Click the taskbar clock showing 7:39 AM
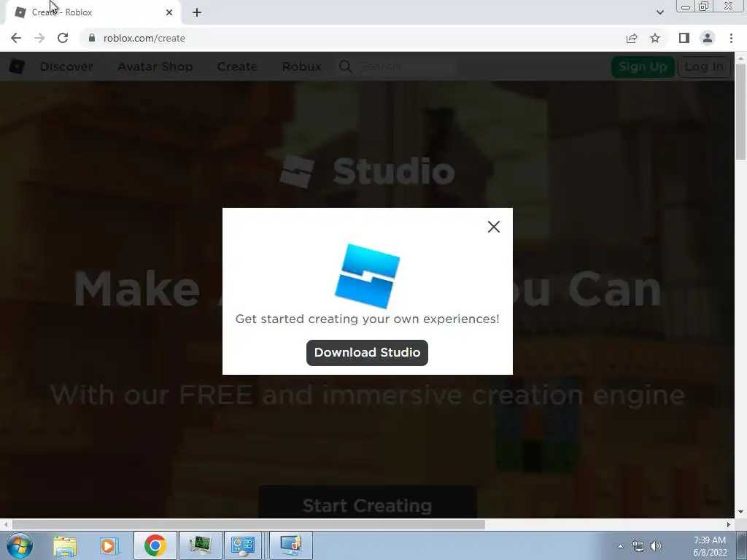Image resolution: width=747 pixels, height=560 pixels. 710,546
